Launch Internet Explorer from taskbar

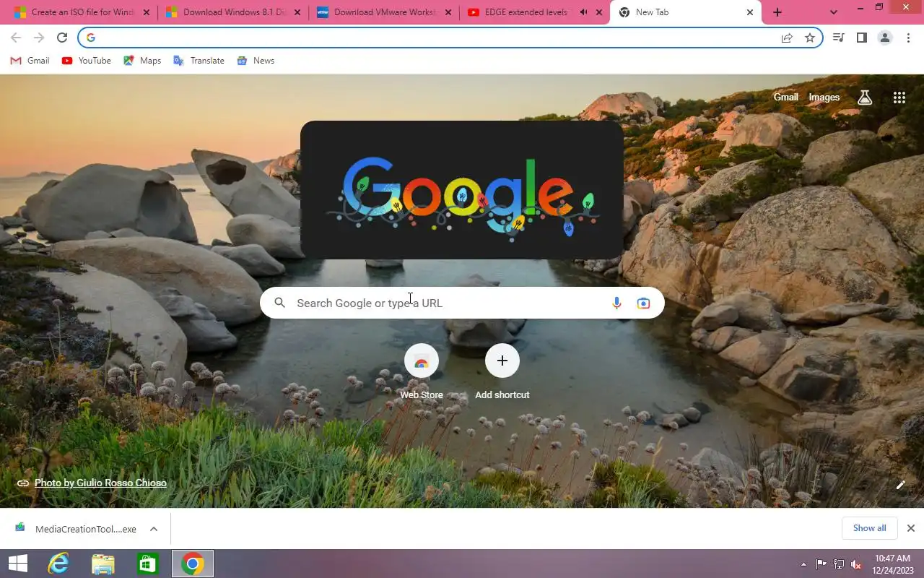[58, 564]
